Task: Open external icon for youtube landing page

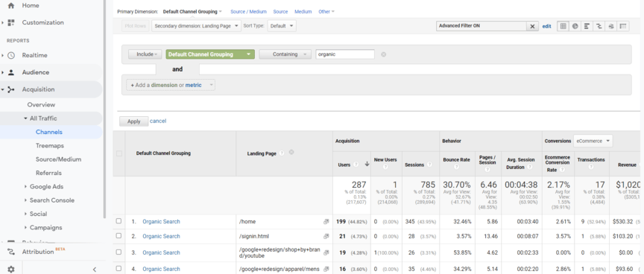Action: coord(326,252)
